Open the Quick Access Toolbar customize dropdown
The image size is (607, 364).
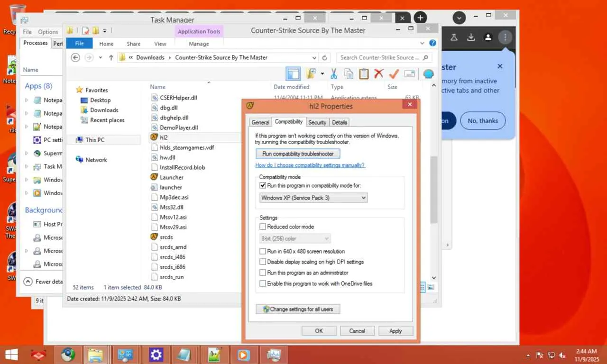pyautogui.click(x=105, y=31)
